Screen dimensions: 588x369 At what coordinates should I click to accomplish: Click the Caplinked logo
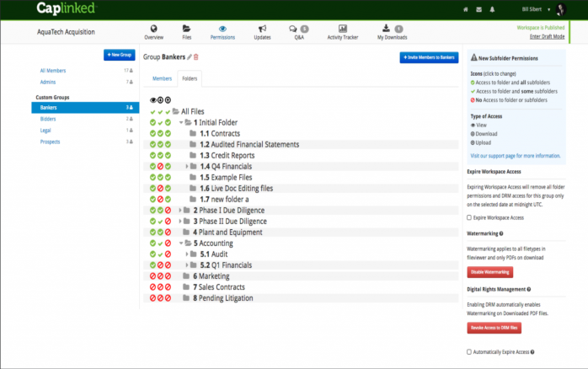(67, 8)
